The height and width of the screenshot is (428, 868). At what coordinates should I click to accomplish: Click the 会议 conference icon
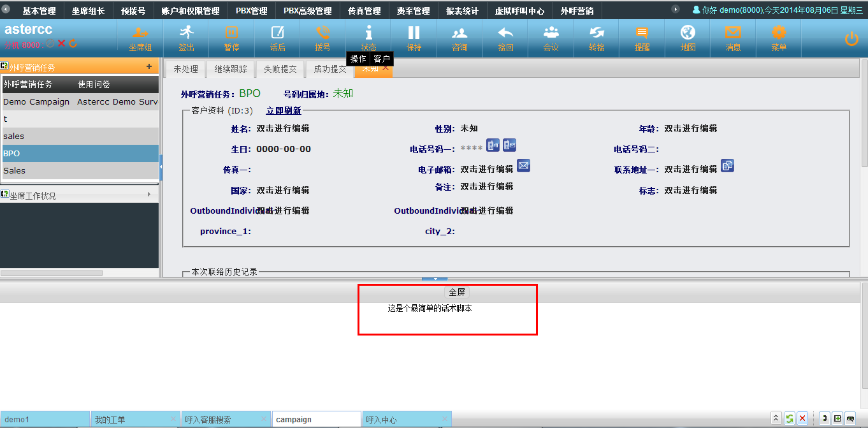[551, 33]
